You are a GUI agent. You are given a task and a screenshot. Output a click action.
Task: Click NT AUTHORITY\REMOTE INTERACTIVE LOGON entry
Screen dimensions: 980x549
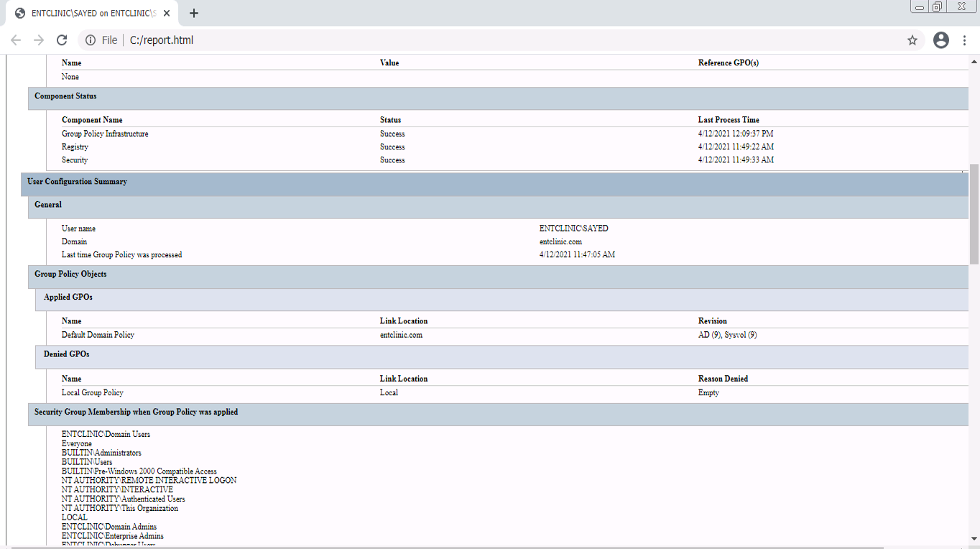[149, 480]
